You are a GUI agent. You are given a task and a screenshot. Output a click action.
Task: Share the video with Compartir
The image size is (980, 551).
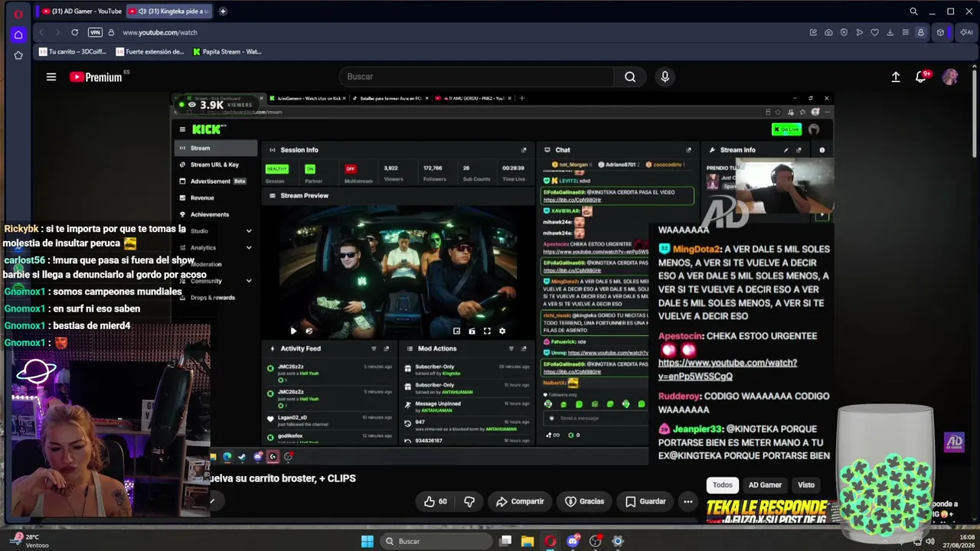(x=520, y=501)
